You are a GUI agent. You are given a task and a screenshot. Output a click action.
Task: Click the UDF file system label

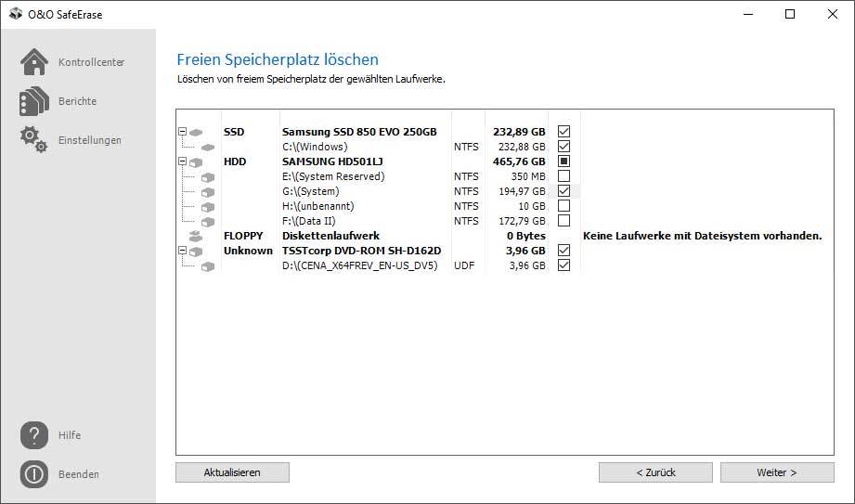(464, 265)
